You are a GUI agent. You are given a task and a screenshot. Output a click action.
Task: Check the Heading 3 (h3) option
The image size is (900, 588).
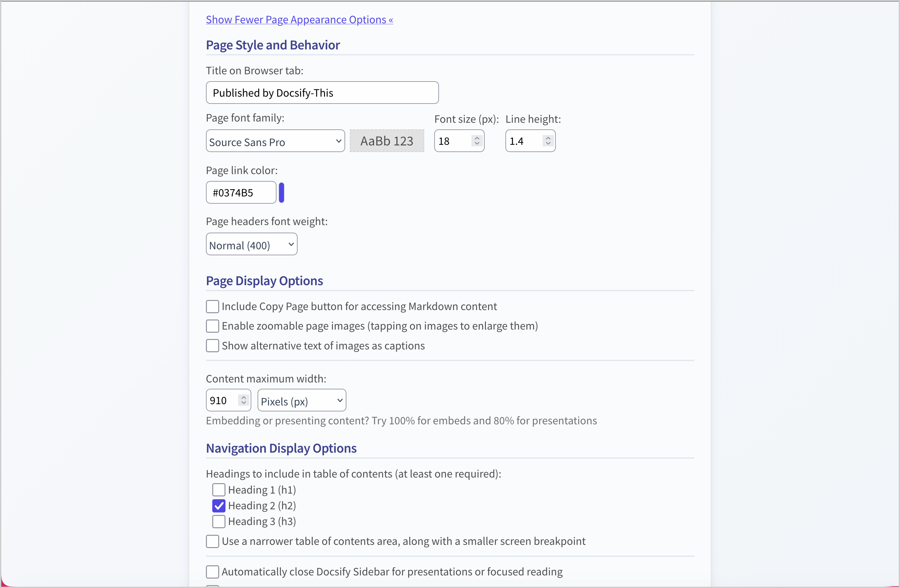[218, 522]
